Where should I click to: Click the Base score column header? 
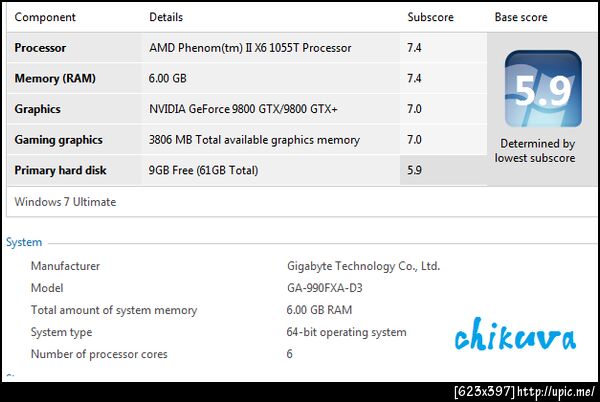pos(524,18)
